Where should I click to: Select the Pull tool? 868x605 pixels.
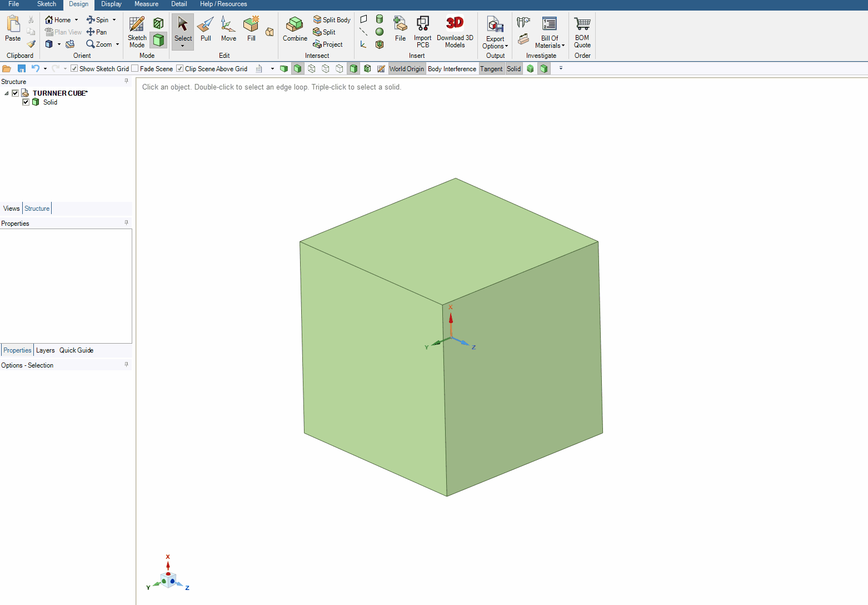206,29
